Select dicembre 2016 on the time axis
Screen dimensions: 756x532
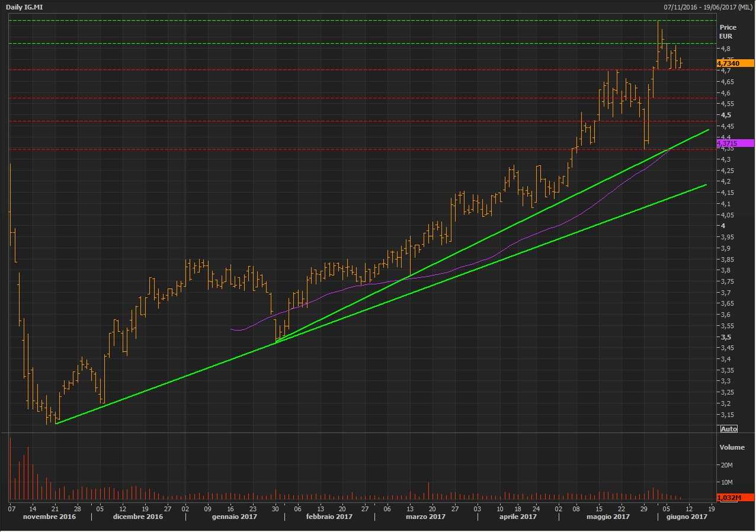pos(138,517)
